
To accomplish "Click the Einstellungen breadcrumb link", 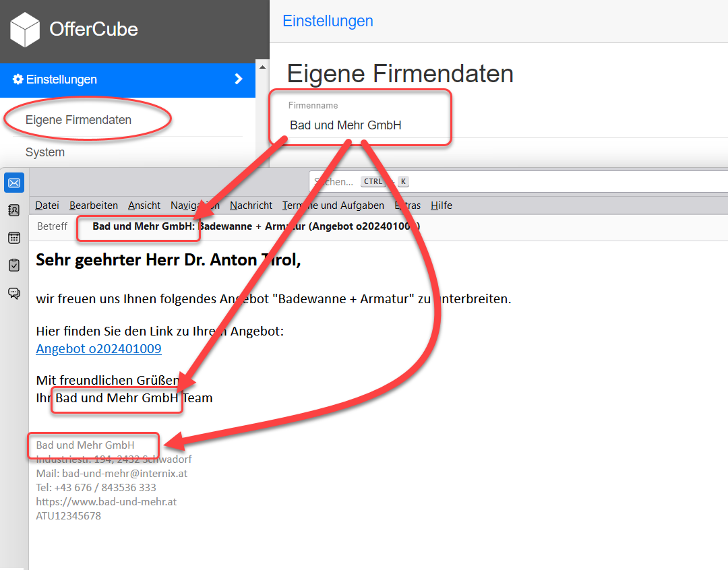I will click(328, 21).
